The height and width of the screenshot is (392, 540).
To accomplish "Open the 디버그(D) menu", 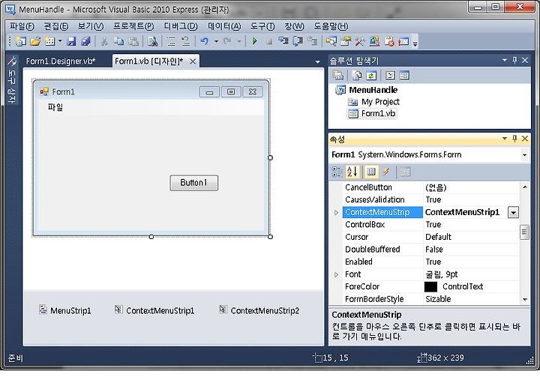I will pyautogui.click(x=181, y=26).
